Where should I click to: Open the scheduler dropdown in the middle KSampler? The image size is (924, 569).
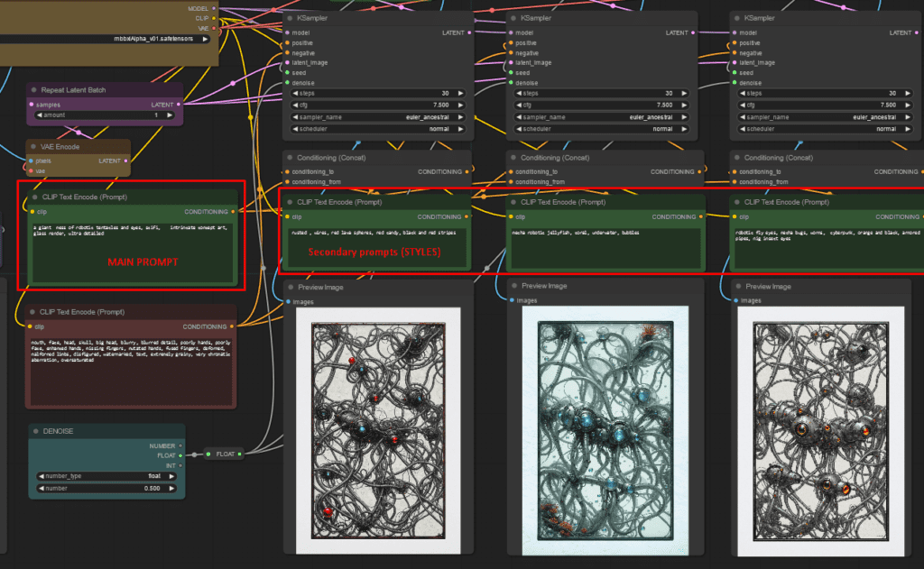pyautogui.click(x=603, y=129)
